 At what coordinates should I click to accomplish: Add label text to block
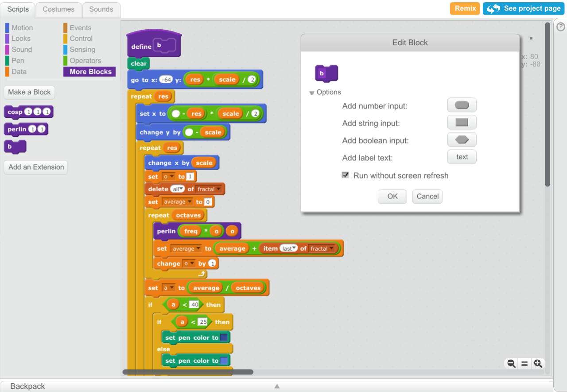click(x=462, y=157)
